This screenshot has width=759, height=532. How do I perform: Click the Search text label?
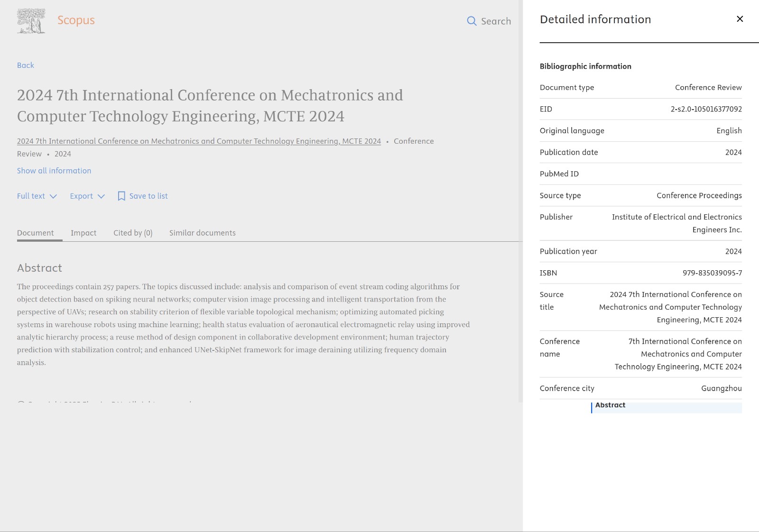click(x=496, y=21)
